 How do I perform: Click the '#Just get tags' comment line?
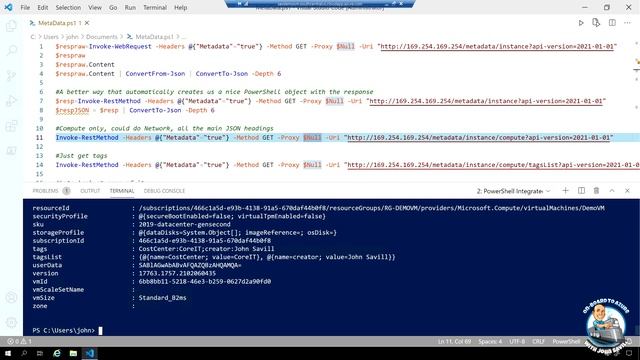click(81, 156)
